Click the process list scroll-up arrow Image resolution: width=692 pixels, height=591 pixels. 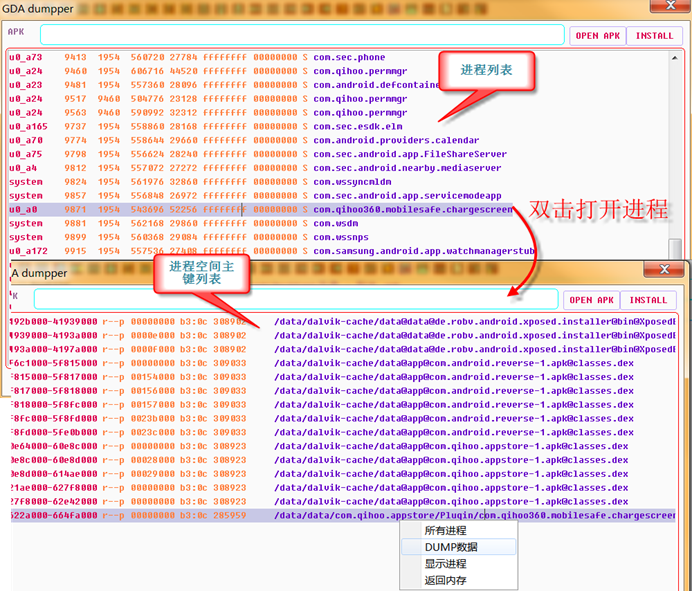(675, 58)
